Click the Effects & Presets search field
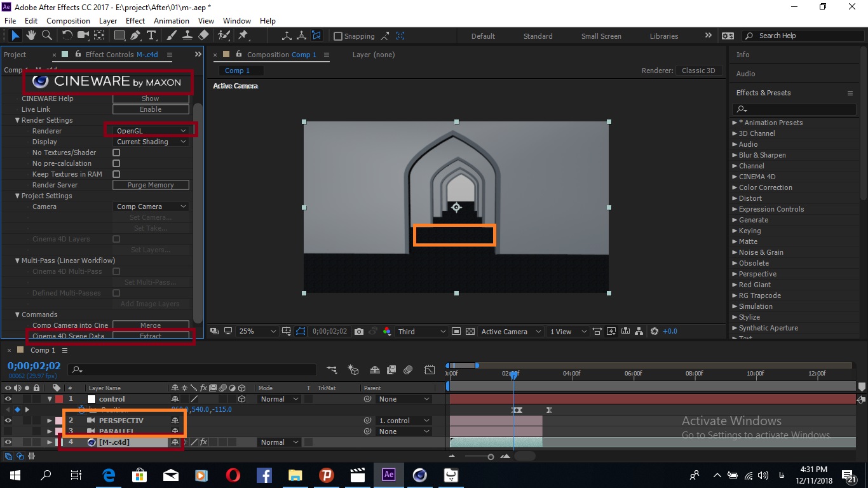Screen dimensions: 868x488 [796, 109]
